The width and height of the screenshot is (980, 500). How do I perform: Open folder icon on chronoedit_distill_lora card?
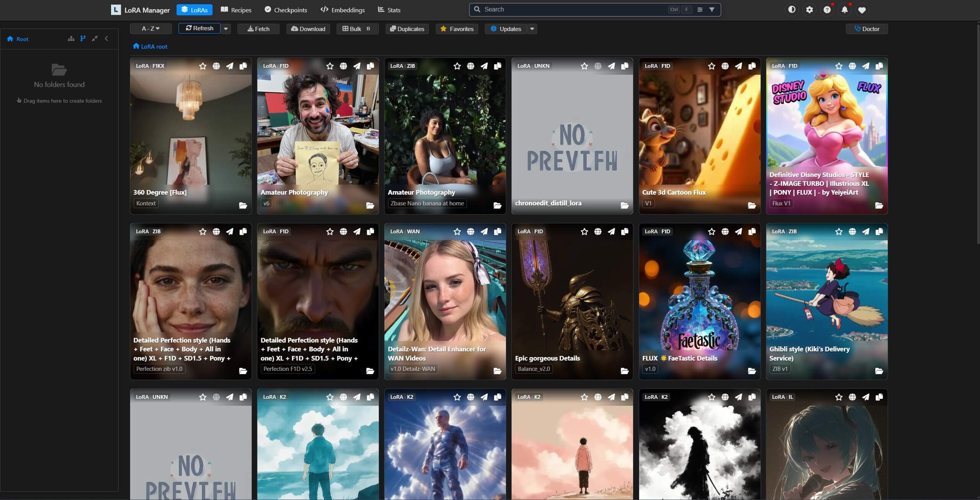pos(625,206)
